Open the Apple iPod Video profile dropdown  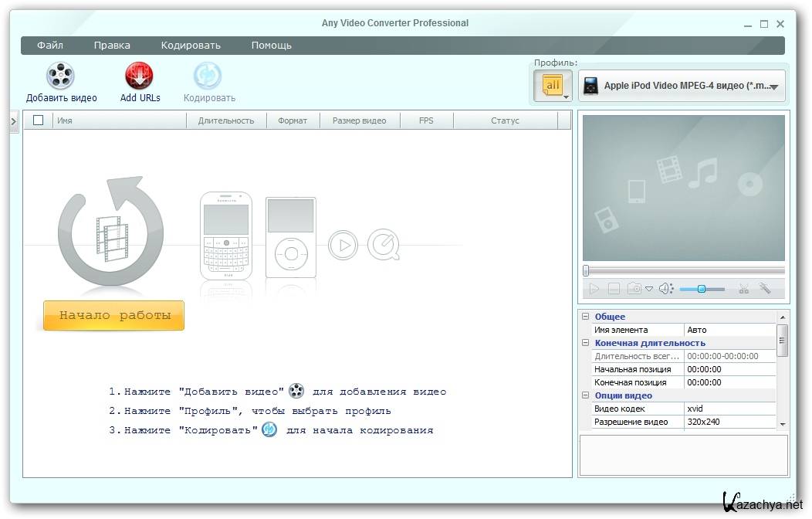pos(682,86)
